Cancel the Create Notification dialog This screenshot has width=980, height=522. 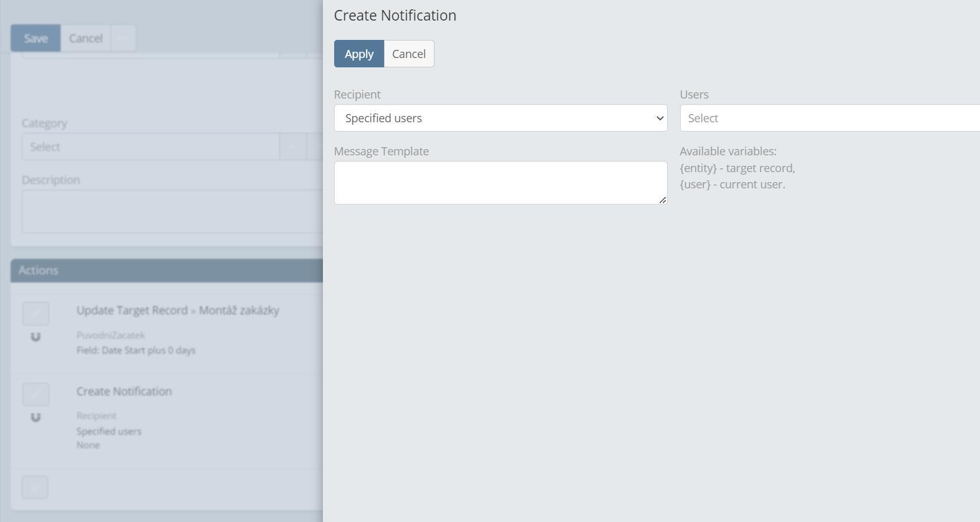point(409,54)
